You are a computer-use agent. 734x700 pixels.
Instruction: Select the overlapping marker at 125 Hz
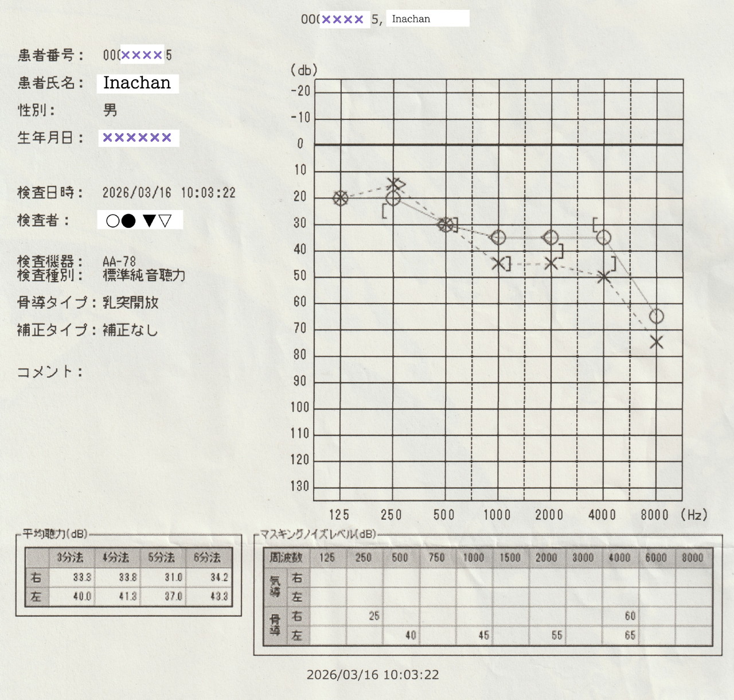(x=340, y=199)
